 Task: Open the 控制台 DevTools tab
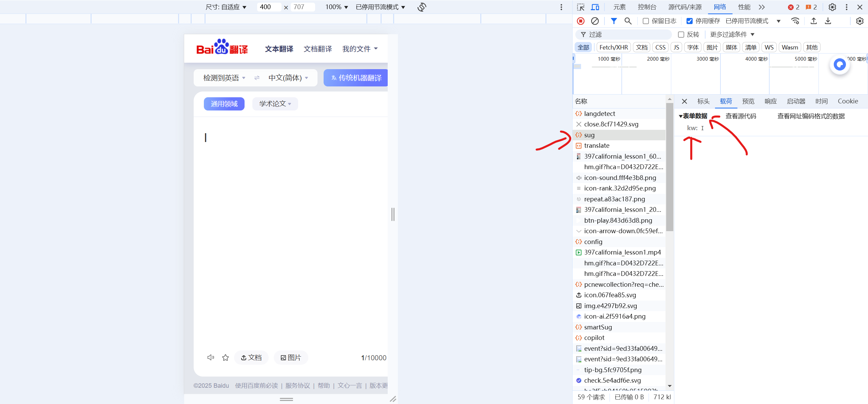tap(647, 7)
